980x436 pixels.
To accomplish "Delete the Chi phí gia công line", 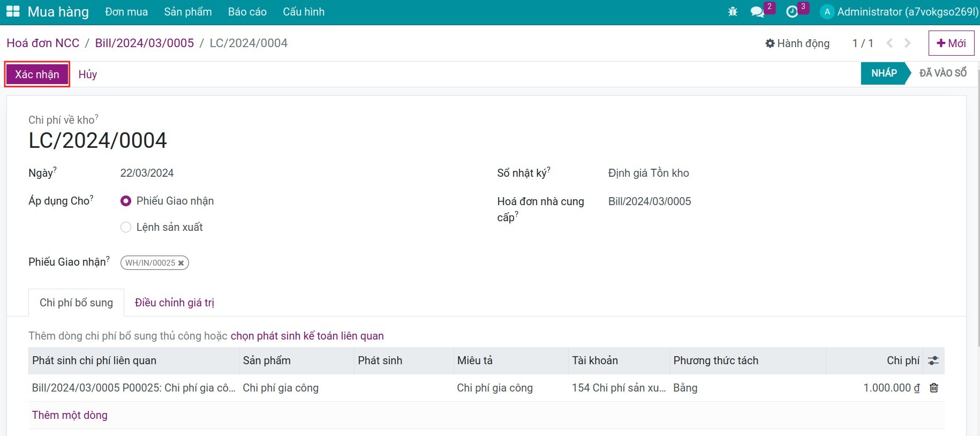I will [934, 388].
